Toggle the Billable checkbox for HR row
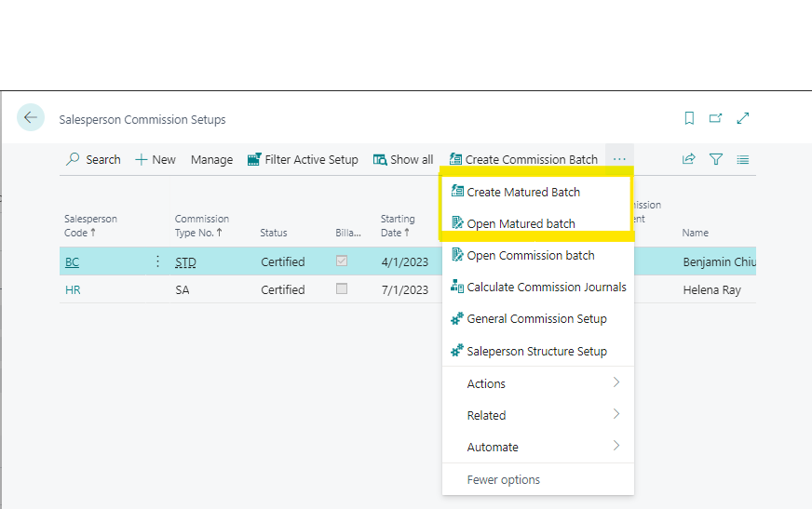This screenshot has height=509, width=812. click(342, 289)
